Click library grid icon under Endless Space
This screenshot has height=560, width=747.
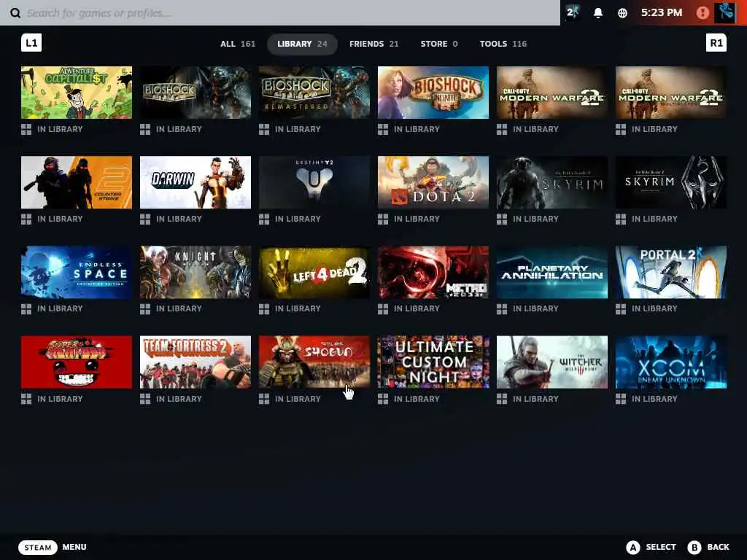[x=26, y=308]
